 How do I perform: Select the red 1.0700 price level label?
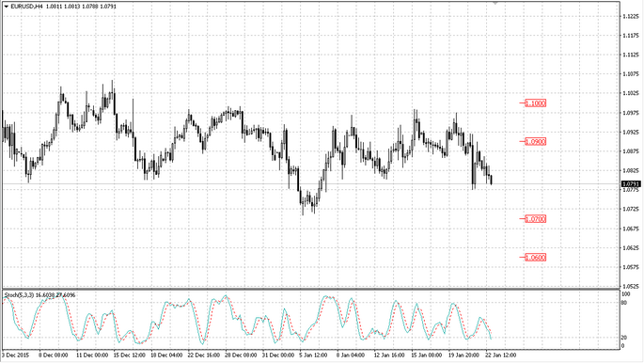535,219
